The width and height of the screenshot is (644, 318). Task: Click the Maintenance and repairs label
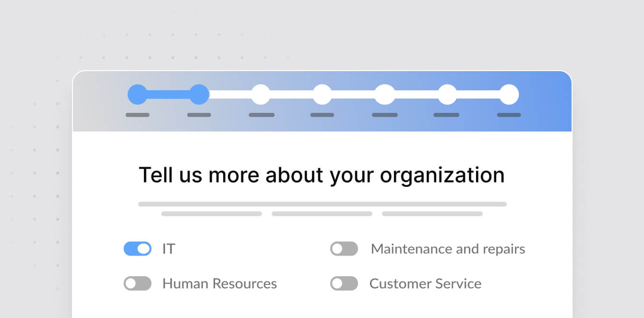click(x=448, y=249)
